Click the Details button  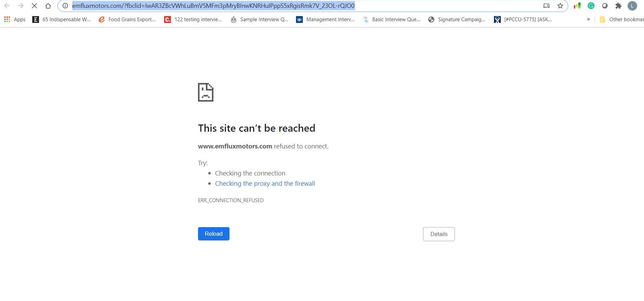[x=438, y=234]
